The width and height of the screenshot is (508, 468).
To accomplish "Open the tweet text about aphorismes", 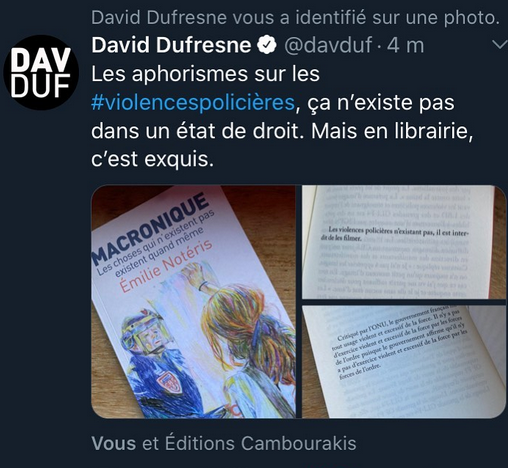I will 282,117.
